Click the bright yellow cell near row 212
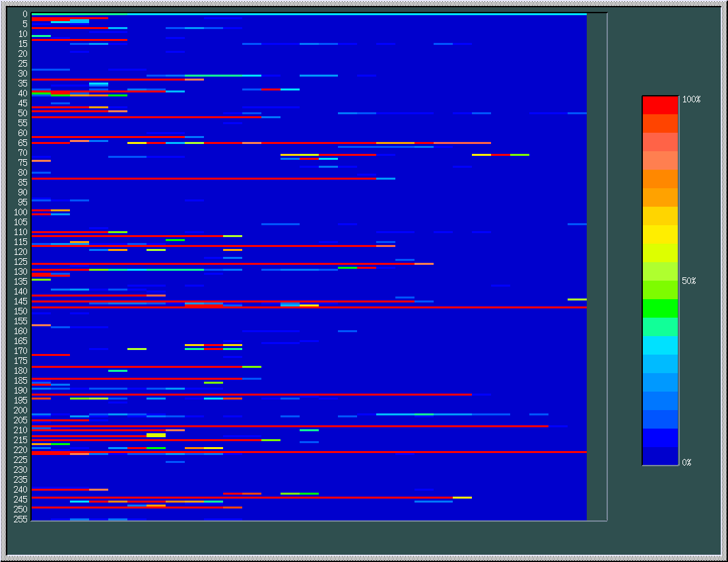 (156, 435)
